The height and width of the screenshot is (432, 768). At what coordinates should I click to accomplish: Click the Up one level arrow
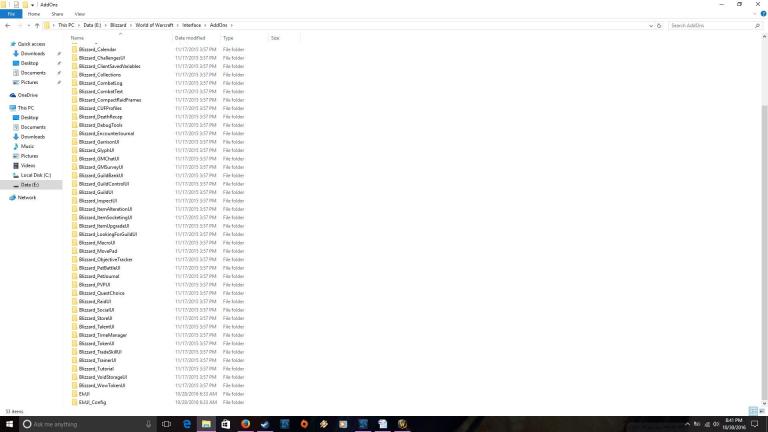pos(39,24)
